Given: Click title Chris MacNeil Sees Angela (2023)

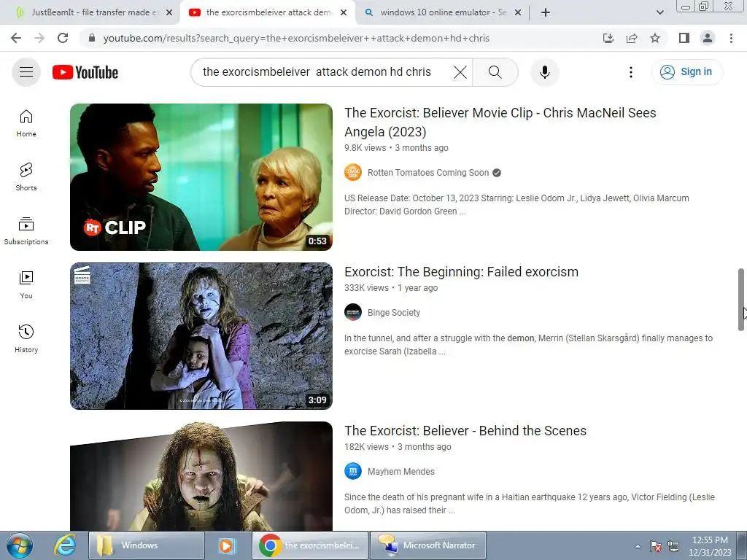Looking at the screenshot, I should tap(500, 122).
